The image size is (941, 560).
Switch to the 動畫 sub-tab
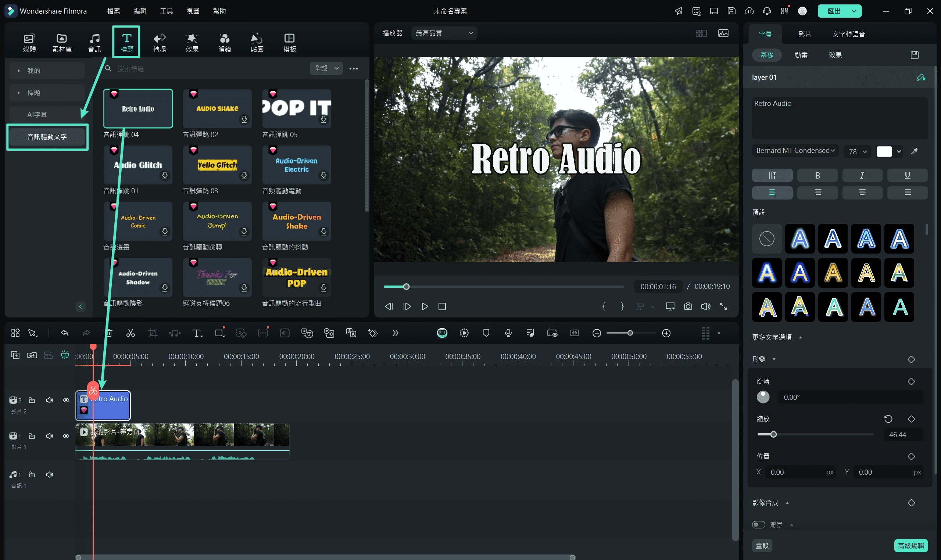pos(801,55)
